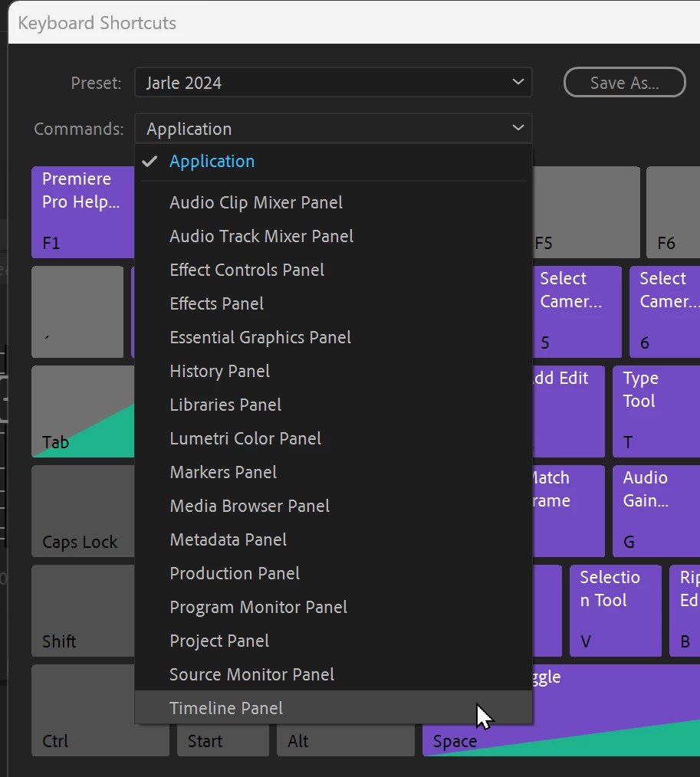
Task: Click the Start key
Action: pyautogui.click(x=223, y=740)
